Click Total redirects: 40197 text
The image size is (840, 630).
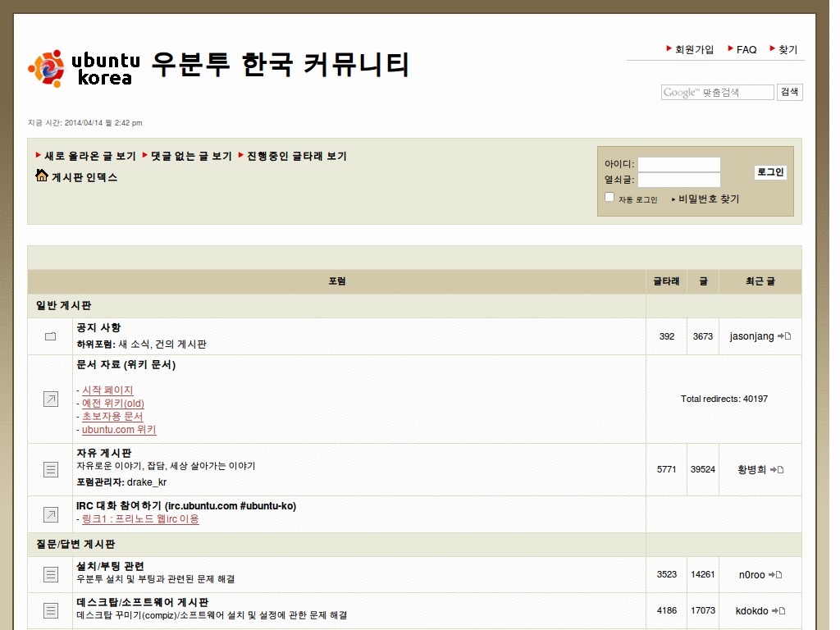click(x=724, y=399)
